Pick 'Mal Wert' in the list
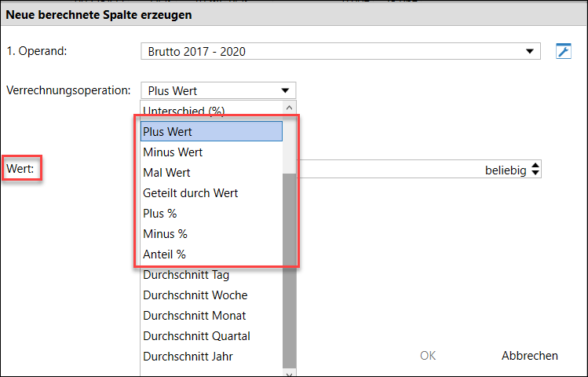 coord(211,173)
